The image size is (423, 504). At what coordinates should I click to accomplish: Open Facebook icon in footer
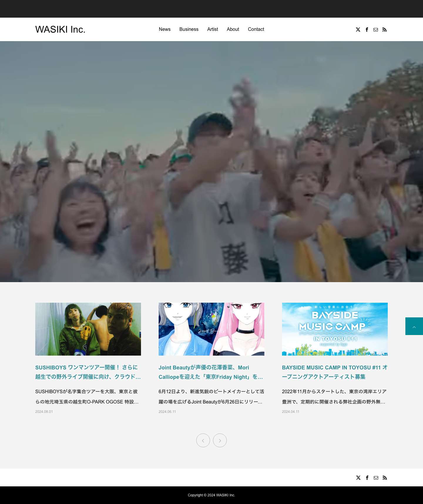tap(367, 478)
